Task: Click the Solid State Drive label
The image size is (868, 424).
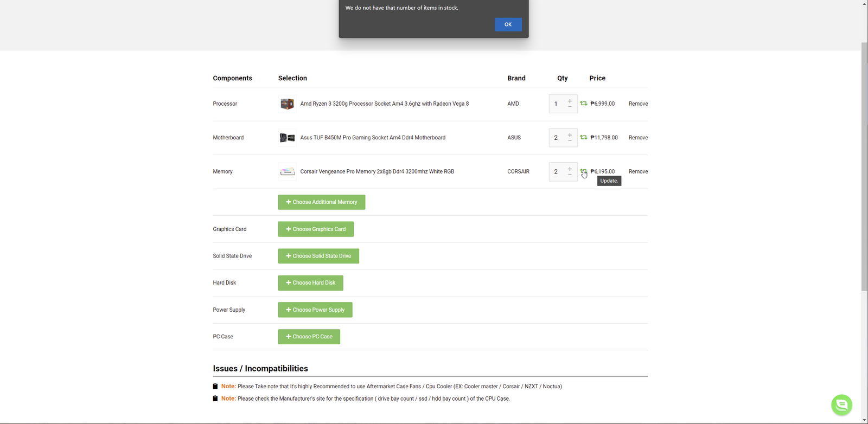Action: coord(232,256)
